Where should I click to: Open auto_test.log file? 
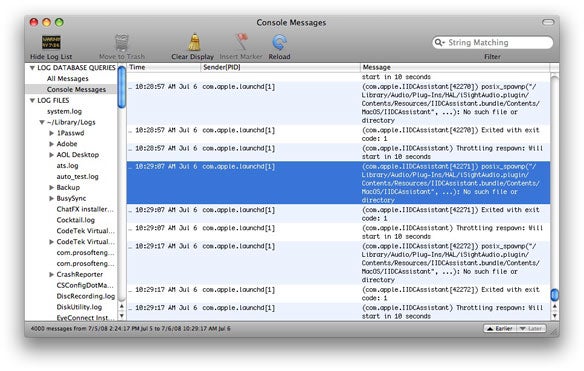tap(77, 177)
